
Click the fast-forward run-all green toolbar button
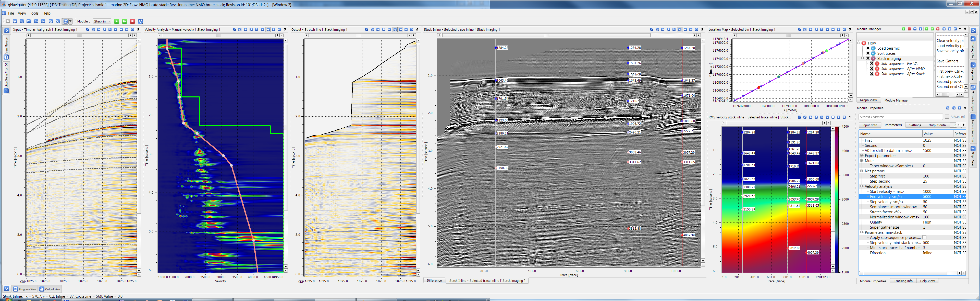pyautogui.click(x=124, y=21)
